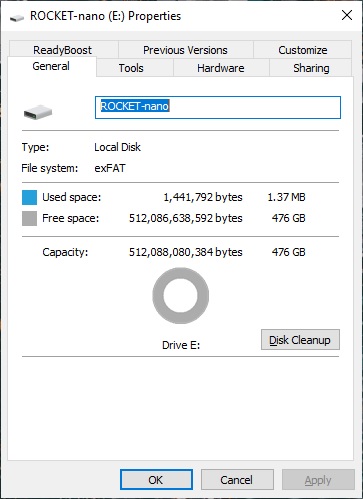Go to the Sharing tab
Image resolution: width=363 pixels, height=499 pixels.
pyautogui.click(x=311, y=68)
